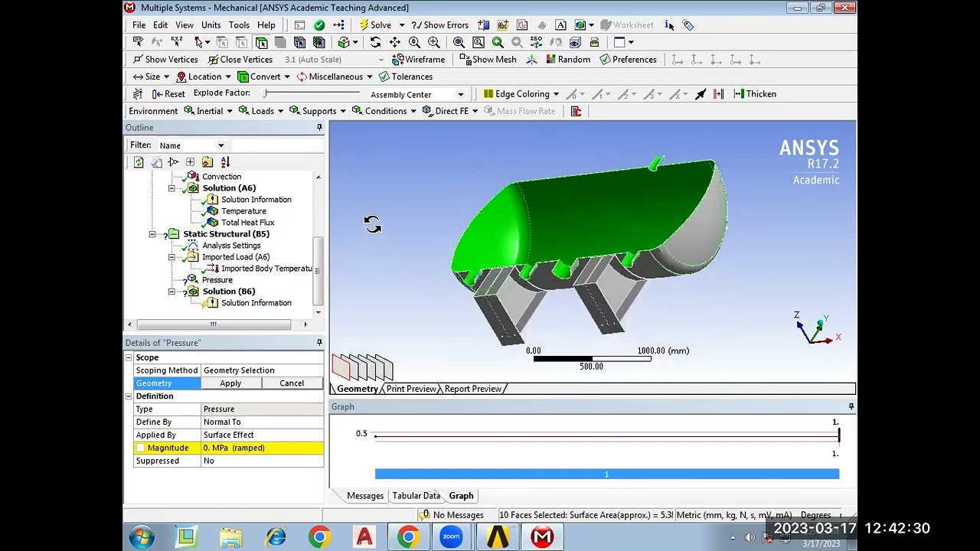Click the blue step 1 timeline bar

pos(606,474)
